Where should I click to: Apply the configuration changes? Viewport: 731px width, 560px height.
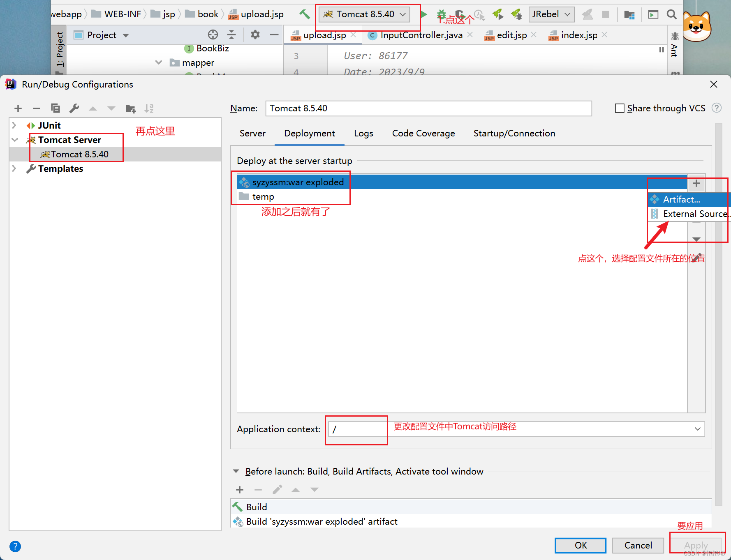[696, 545]
